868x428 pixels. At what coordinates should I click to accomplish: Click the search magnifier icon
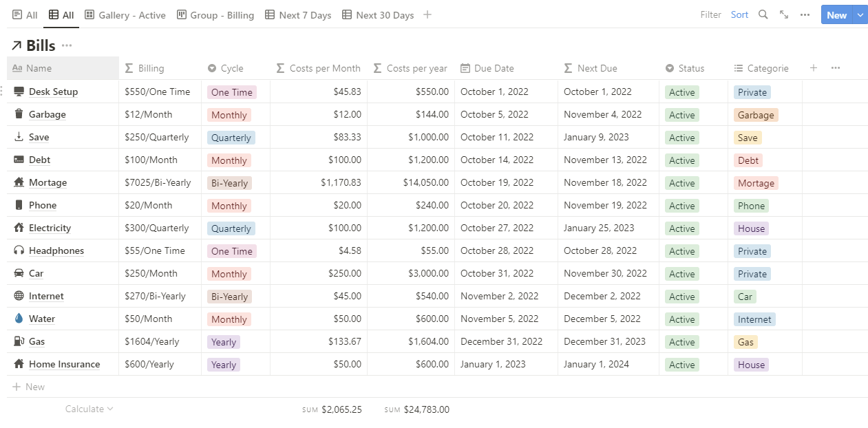763,14
